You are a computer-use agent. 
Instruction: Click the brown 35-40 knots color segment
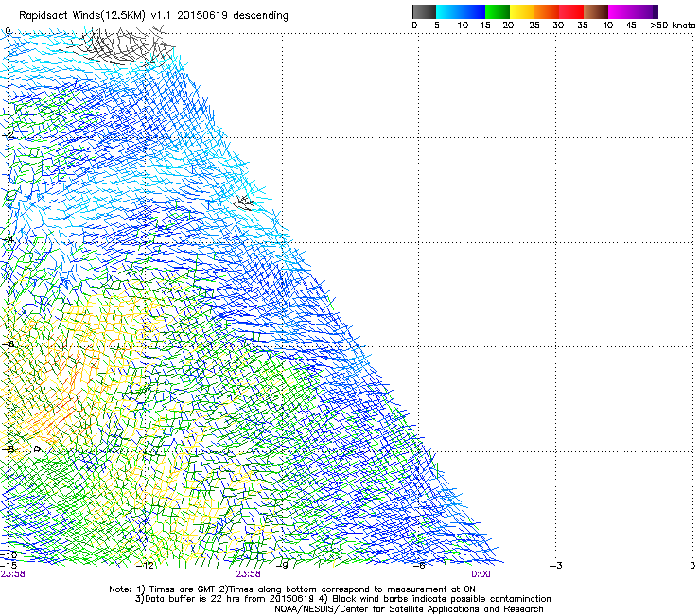596,11
